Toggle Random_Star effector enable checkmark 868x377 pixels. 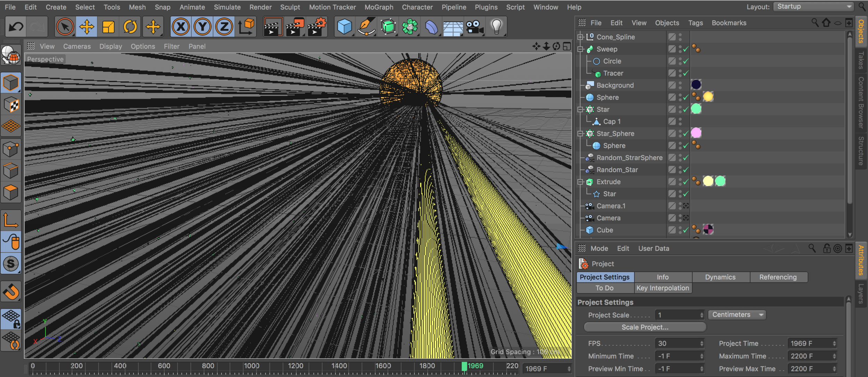coord(686,170)
